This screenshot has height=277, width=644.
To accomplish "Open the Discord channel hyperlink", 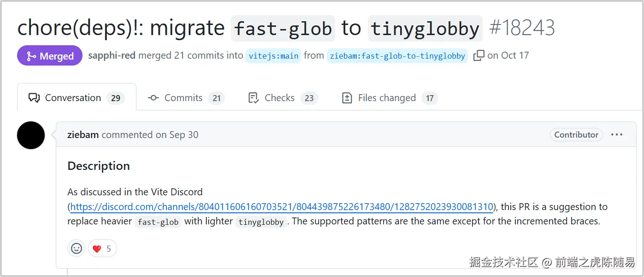I will [281, 207].
